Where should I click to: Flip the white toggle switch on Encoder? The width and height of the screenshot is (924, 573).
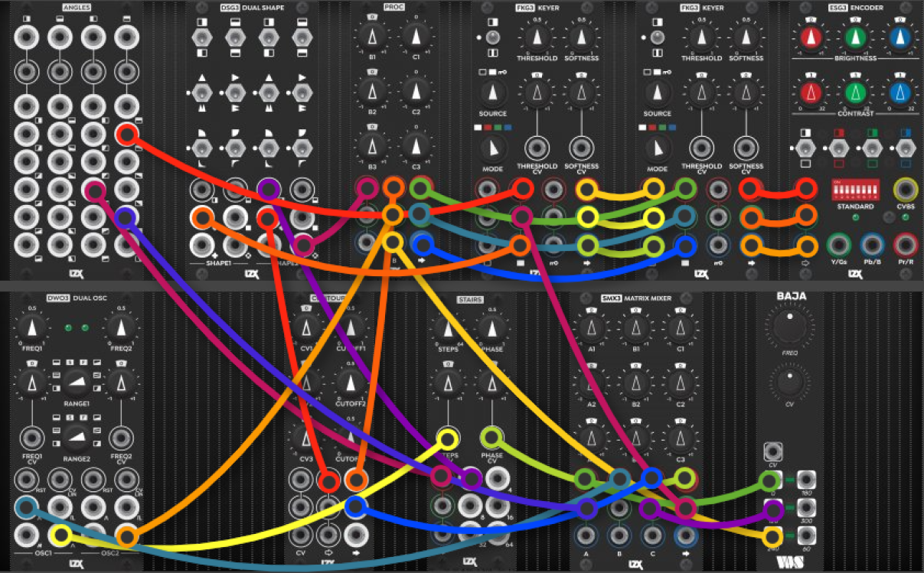tap(806, 147)
